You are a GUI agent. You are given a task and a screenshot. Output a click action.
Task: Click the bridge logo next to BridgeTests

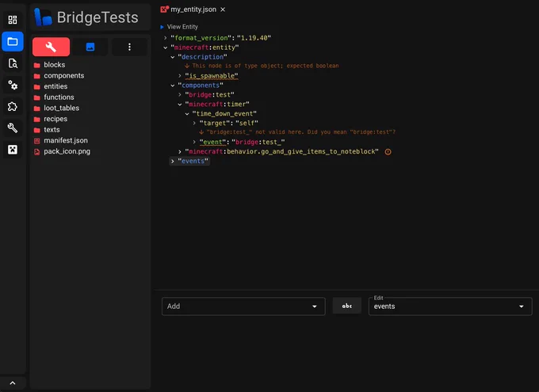[43, 17]
